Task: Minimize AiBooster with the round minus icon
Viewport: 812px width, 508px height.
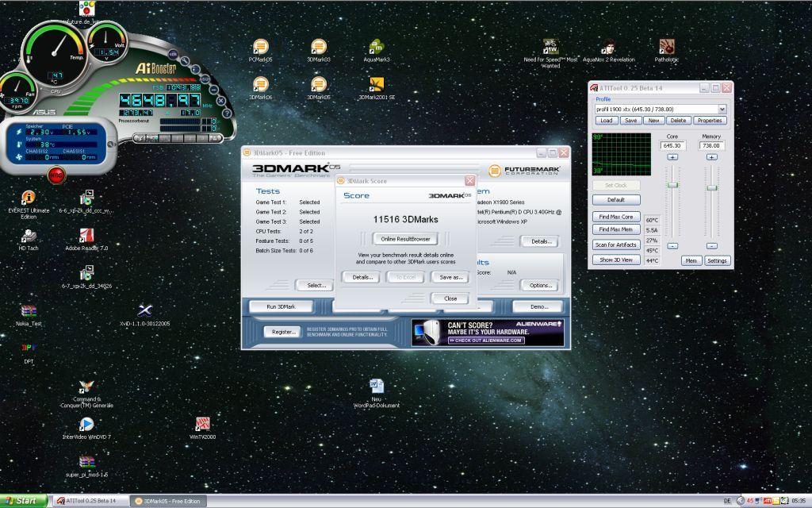Action: (214, 90)
